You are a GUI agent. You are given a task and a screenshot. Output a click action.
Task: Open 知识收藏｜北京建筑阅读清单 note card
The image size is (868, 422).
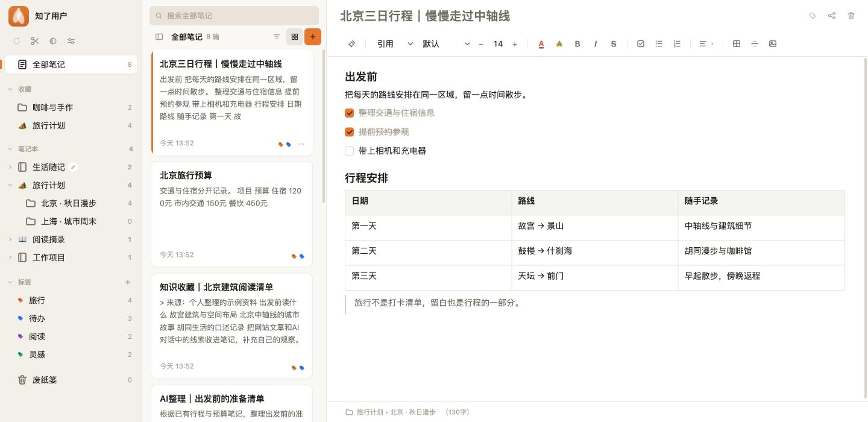232,326
